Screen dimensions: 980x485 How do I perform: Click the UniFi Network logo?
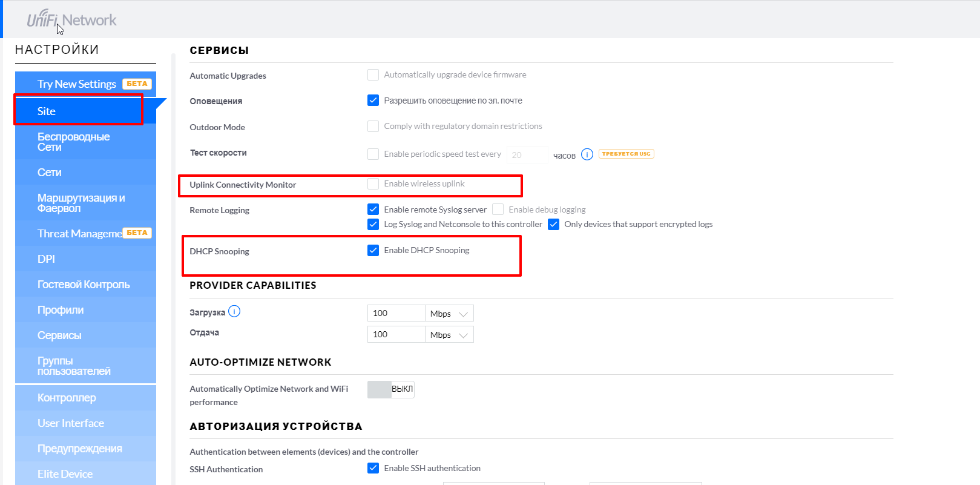tap(71, 20)
